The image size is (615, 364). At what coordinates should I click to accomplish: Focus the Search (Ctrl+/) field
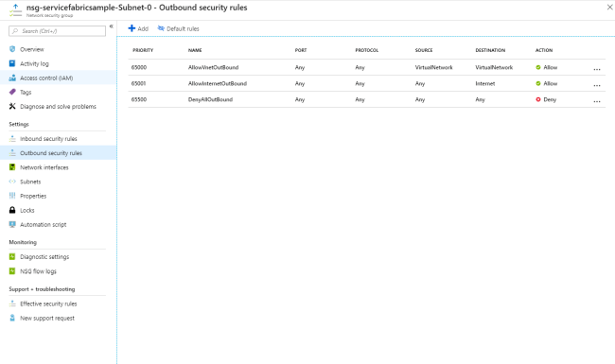tap(58, 31)
